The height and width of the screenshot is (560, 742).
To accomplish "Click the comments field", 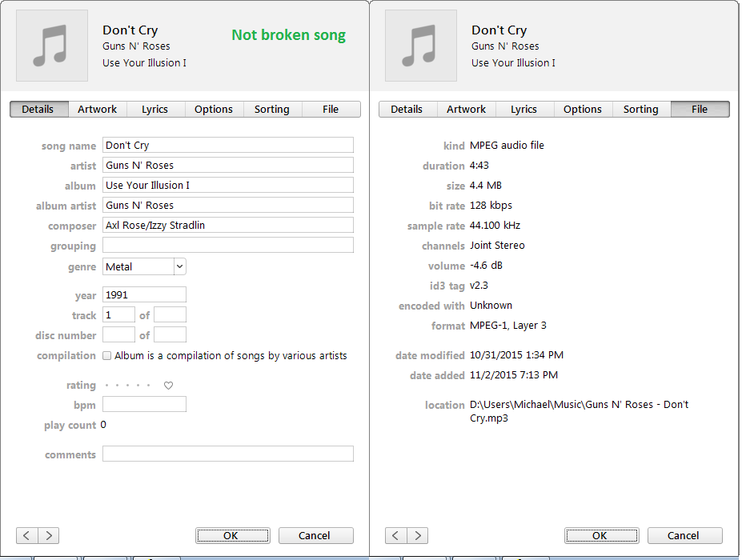I will pyautogui.click(x=228, y=454).
